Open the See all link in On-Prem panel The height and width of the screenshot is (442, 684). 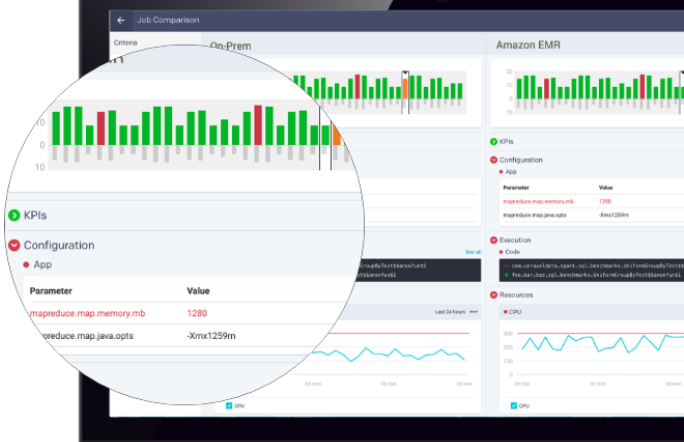coord(473,252)
